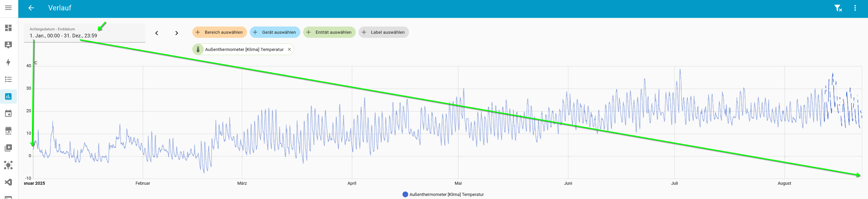Select the History chart panel in sidebar

[x=8, y=97]
